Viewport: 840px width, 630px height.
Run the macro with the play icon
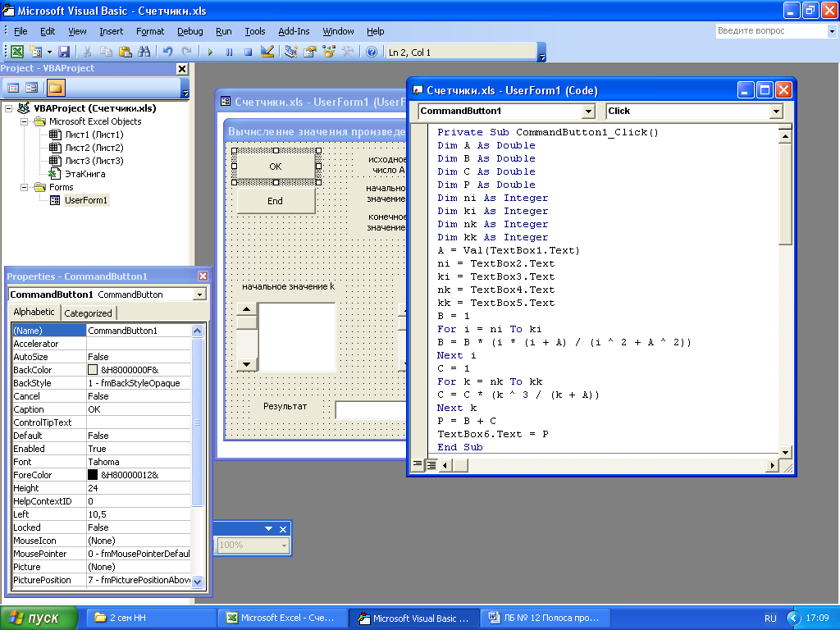210,52
